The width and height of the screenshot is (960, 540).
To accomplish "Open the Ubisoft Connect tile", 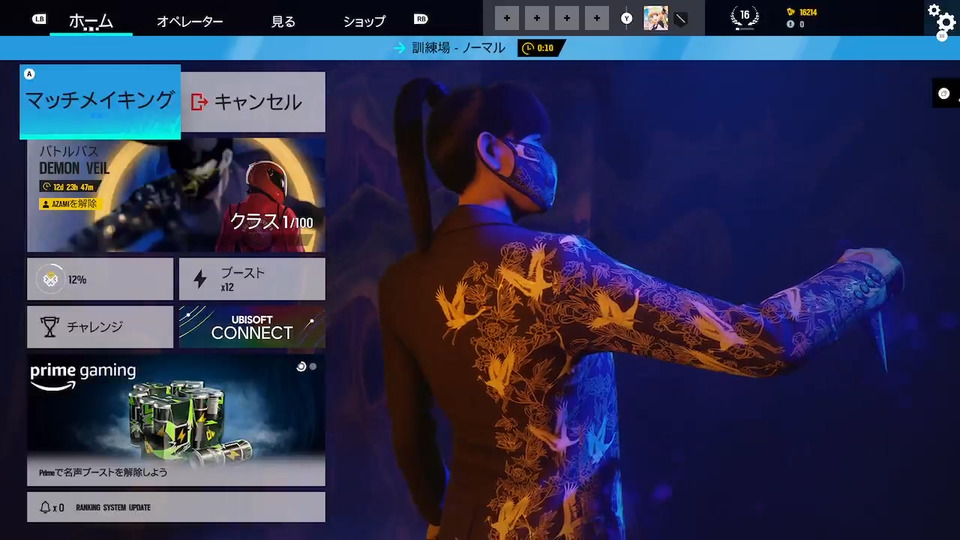I will 252,327.
